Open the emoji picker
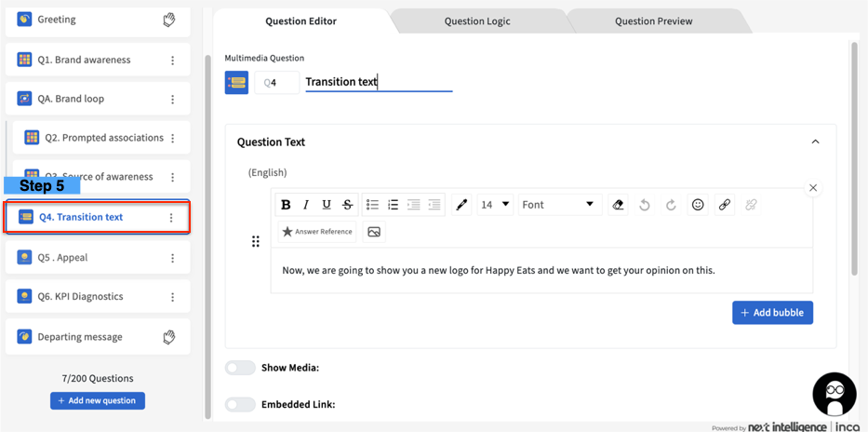Viewport: 868px width, 432px height. tap(698, 205)
